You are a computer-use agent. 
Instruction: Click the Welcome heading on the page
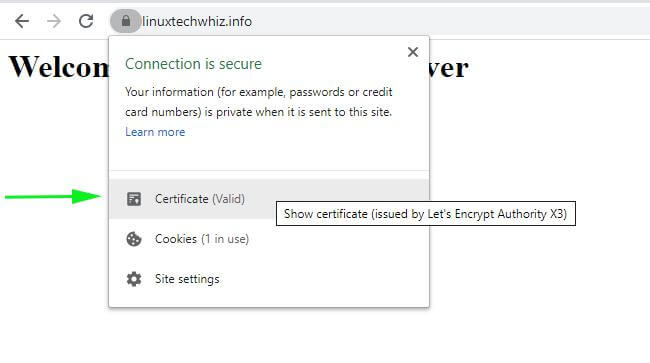(58, 67)
